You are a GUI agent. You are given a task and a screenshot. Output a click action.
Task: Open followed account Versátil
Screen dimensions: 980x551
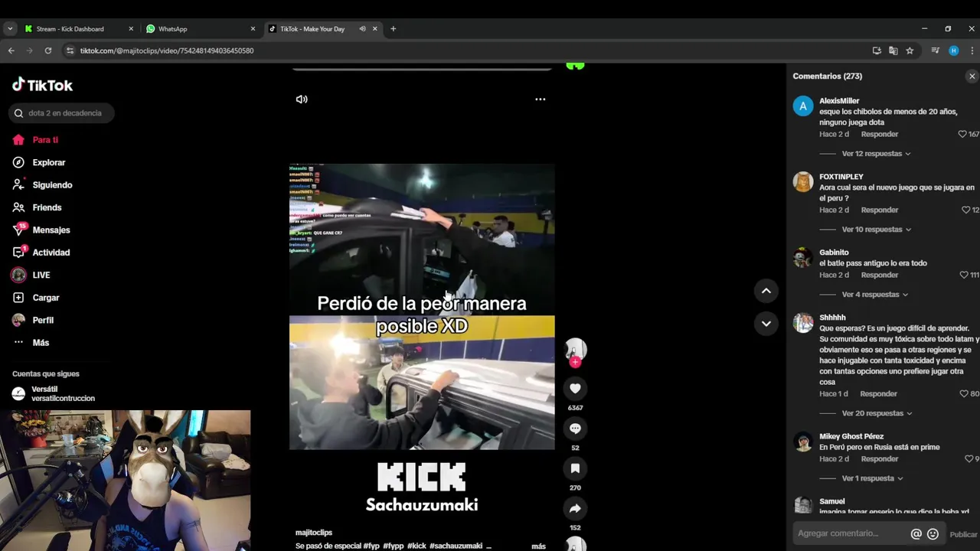[54, 393]
